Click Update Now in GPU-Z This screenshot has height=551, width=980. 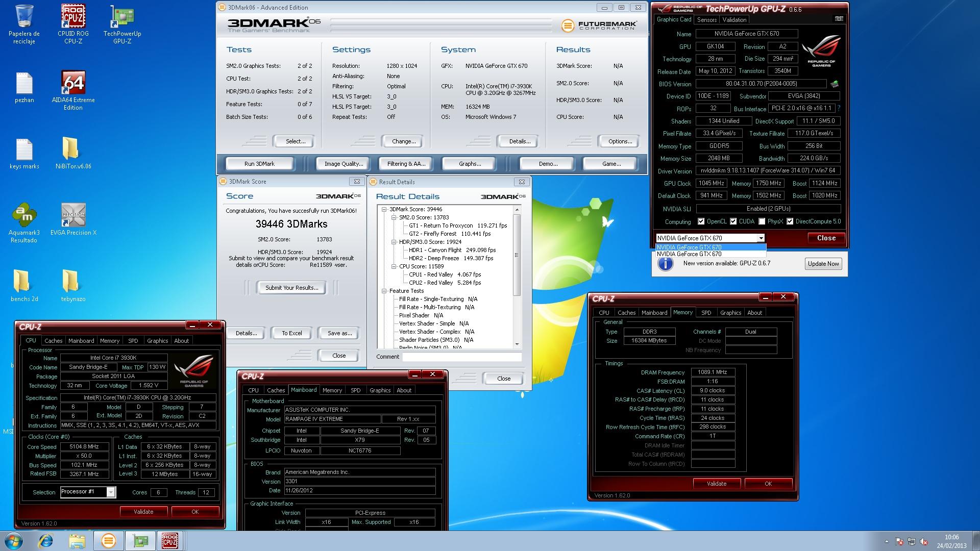[x=823, y=264]
